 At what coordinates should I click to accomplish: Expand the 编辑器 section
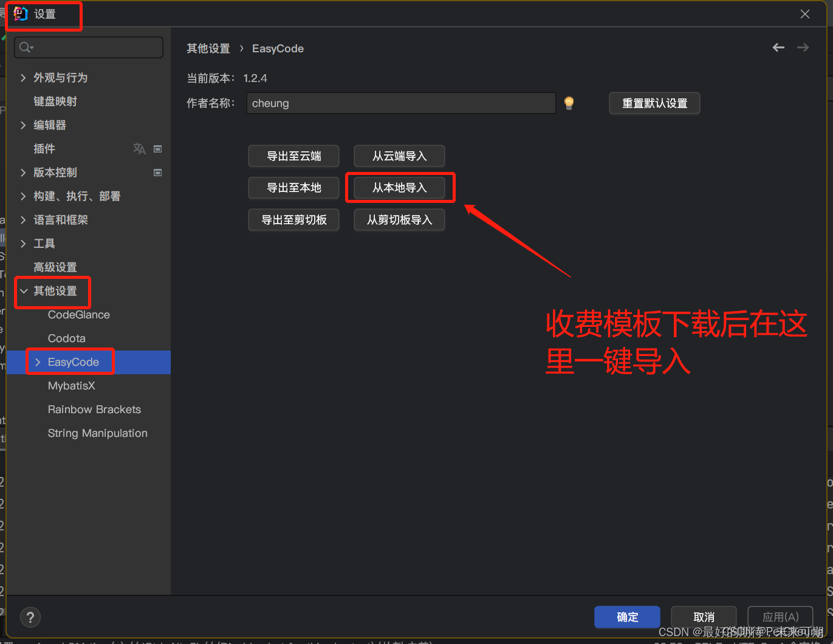[x=22, y=125]
